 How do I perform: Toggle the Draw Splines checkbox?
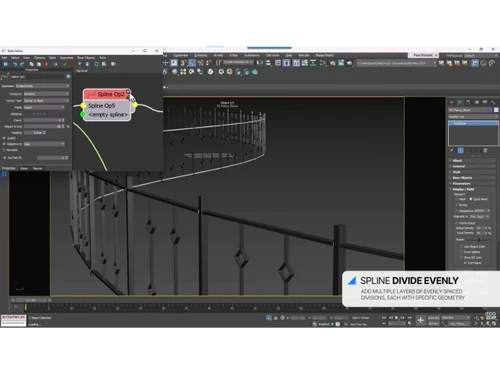pyautogui.click(x=461, y=252)
